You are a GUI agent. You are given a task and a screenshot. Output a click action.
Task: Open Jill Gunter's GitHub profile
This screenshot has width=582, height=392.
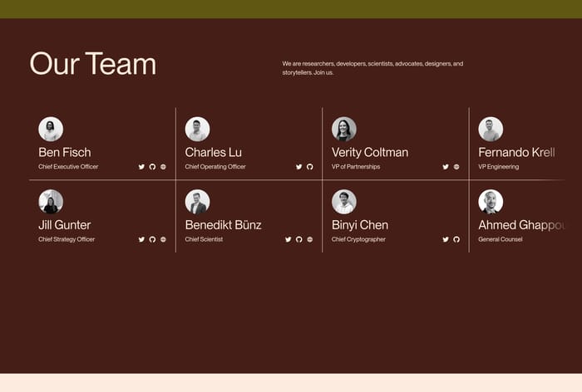(x=152, y=239)
